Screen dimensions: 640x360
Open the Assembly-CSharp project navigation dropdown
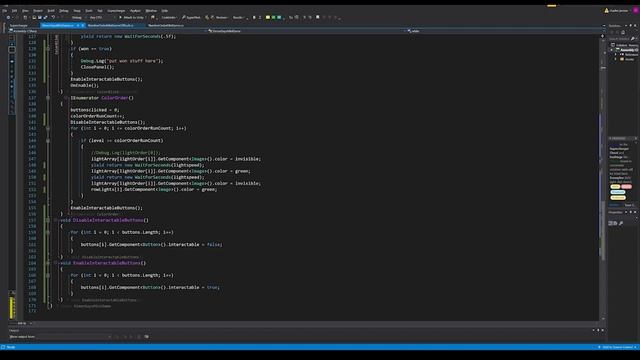coord(107,31)
